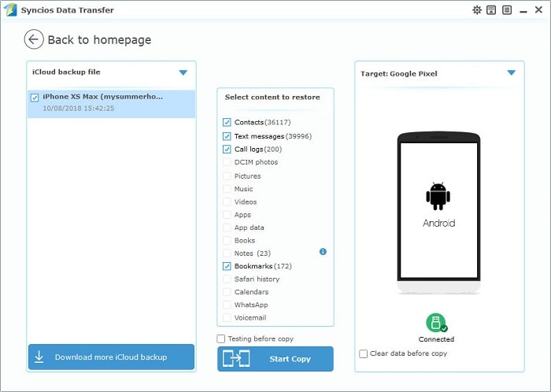The image size is (551, 392).
Task: Check the DCIM photos checkbox
Action: [x=227, y=162]
